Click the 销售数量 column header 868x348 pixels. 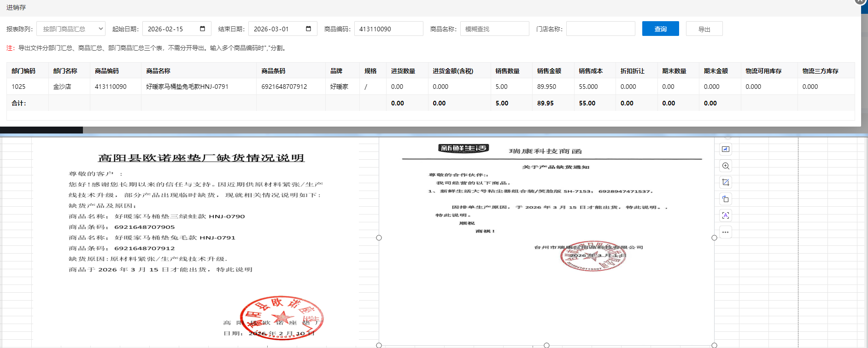tap(507, 71)
